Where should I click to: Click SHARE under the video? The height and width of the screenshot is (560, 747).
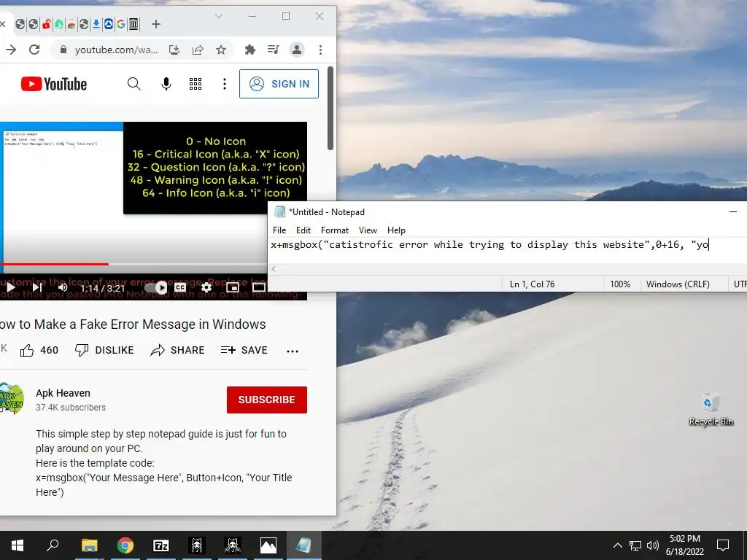coord(177,350)
